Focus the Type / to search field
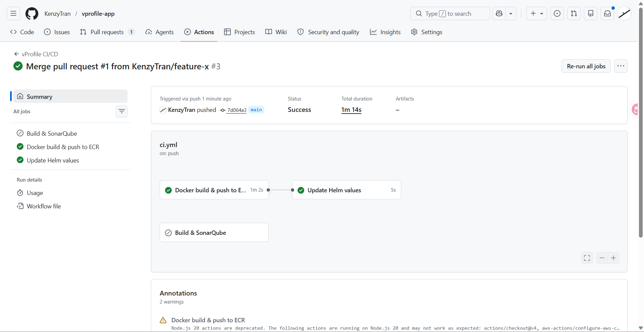644x332 pixels. pos(450,13)
